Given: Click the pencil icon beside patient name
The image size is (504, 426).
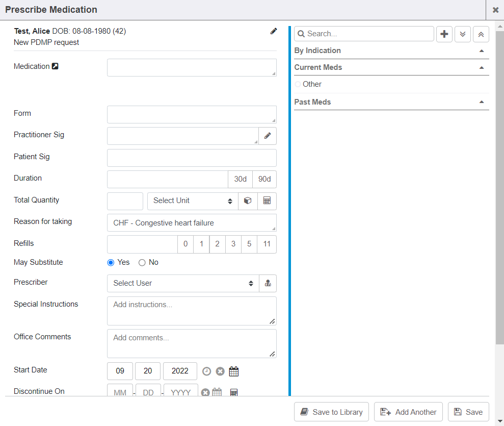Looking at the screenshot, I should point(274,31).
